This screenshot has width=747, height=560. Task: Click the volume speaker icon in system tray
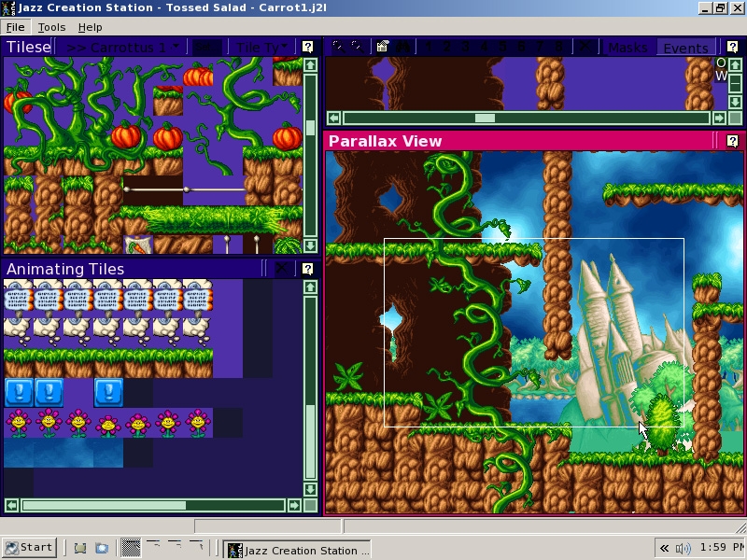pyautogui.click(x=684, y=549)
